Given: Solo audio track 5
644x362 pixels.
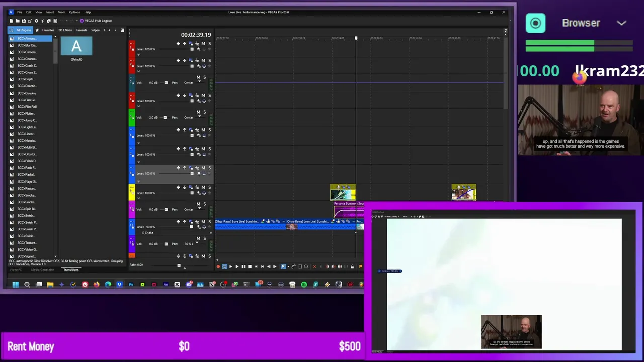Looking at the screenshot, I should (x=204, y=112).
